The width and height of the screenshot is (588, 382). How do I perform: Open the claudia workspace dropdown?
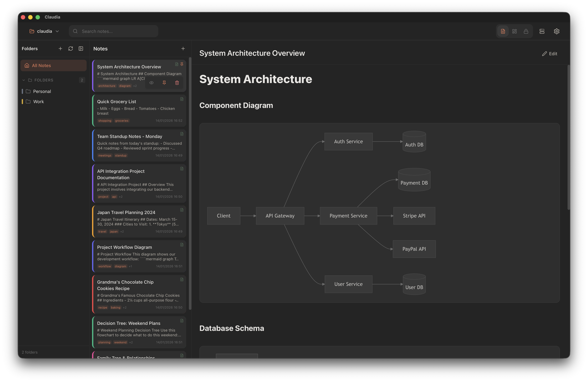point(44,31)
